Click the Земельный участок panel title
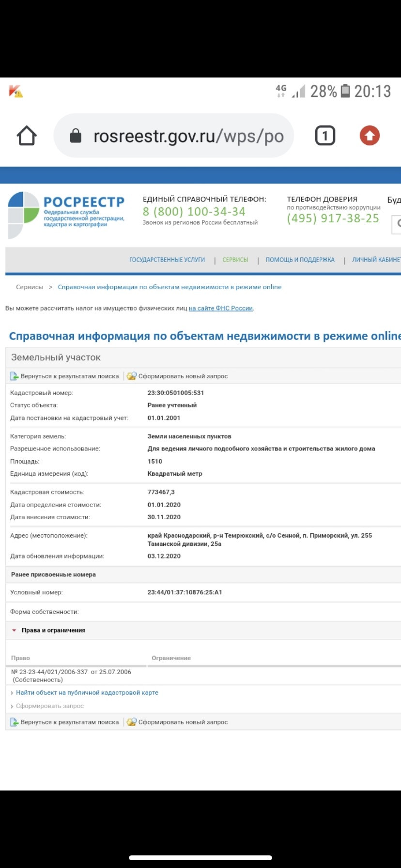Viewport: 401px width, 868px height. 56,357
